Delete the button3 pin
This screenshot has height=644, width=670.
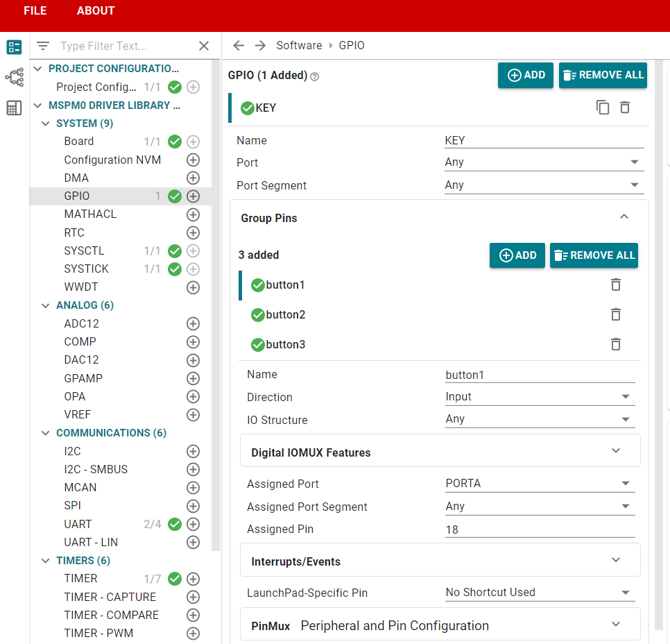pos(616,344)
